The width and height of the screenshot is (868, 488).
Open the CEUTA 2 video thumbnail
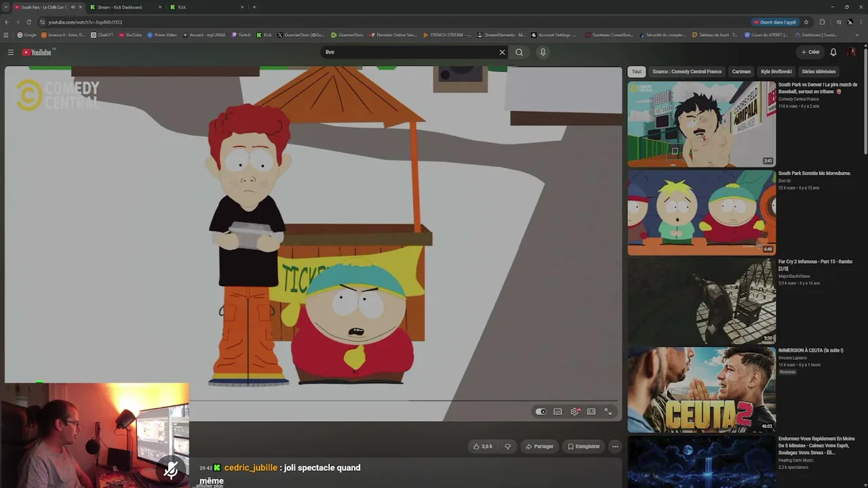pos(701,390)
